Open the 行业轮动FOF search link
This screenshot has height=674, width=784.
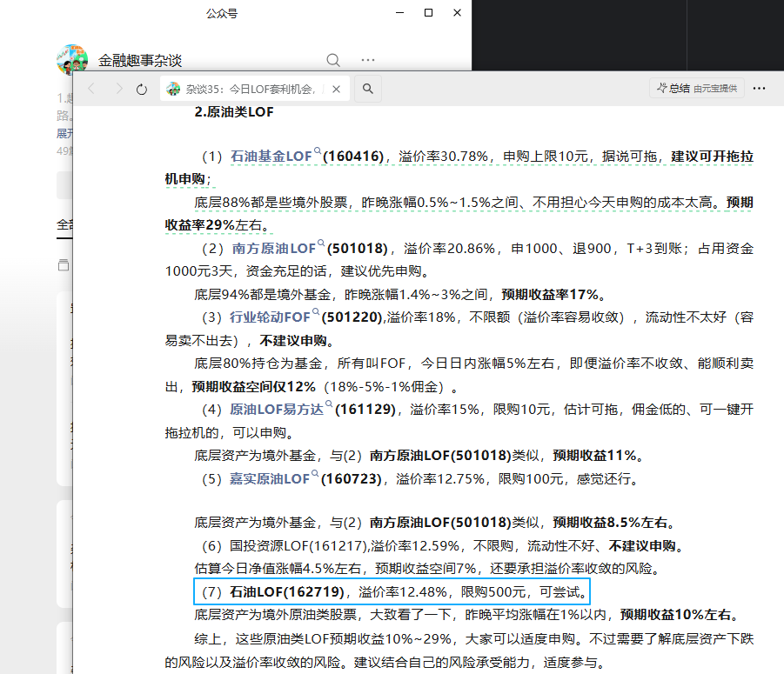tap(269, 317)
